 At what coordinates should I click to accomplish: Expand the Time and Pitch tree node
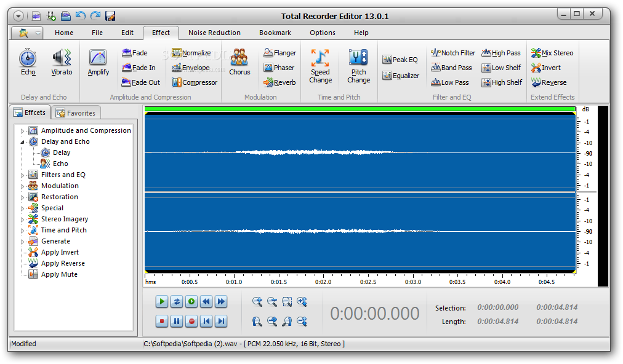click(x=22, y=231)
